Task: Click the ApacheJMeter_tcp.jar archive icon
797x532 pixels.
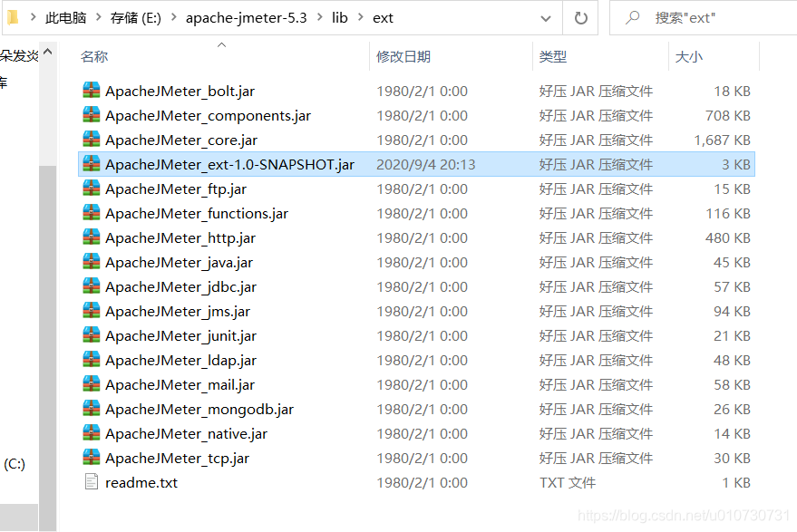Action: (92, 458)
